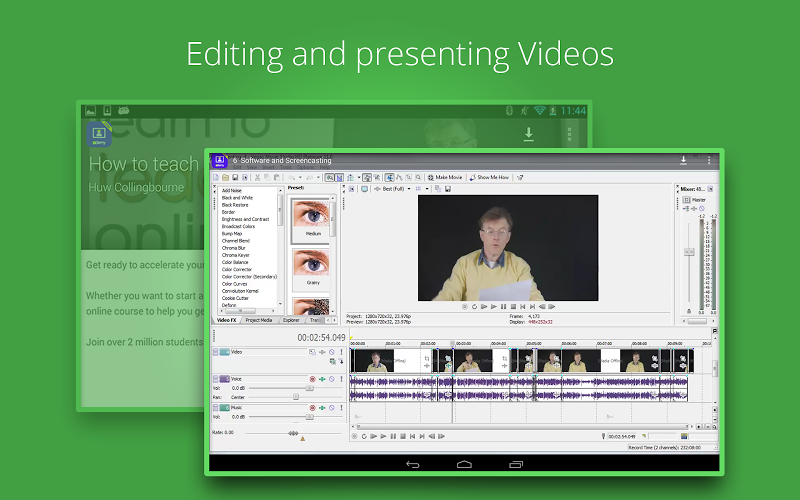Image resolution: width=800 pixels, height=500 pixels.
Task: Click the Save project icon in toolbar
Action: click(235, 177)
